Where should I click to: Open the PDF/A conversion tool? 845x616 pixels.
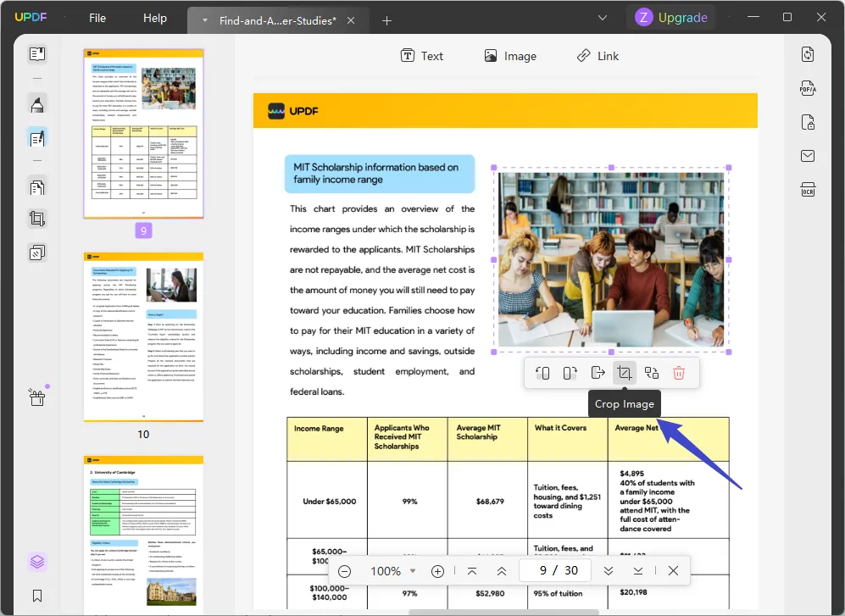[806, 88]
